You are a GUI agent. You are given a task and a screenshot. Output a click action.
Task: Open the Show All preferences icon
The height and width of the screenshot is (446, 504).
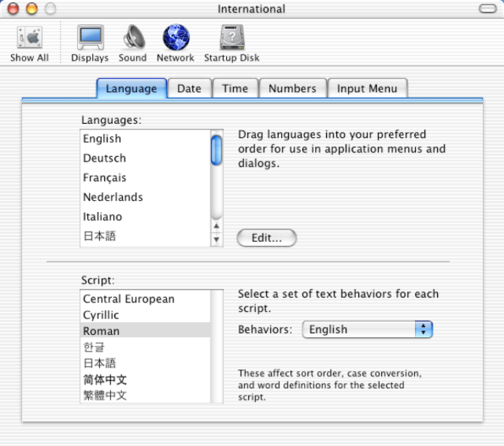[x=29, y=43]
